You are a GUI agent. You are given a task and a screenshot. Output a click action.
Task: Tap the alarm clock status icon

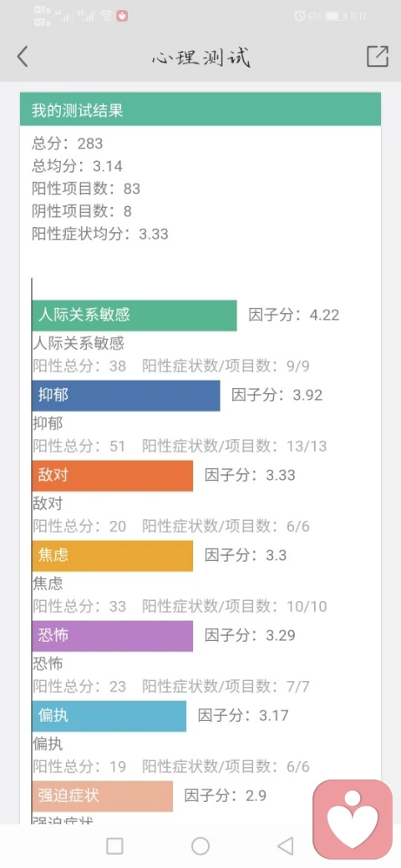[x=300, y=16]
